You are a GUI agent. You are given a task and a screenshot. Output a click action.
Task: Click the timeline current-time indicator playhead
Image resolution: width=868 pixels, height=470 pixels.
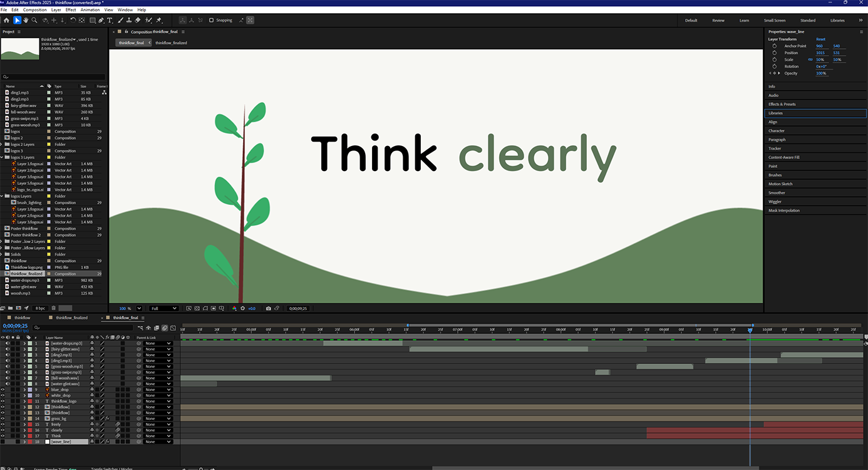750,330
